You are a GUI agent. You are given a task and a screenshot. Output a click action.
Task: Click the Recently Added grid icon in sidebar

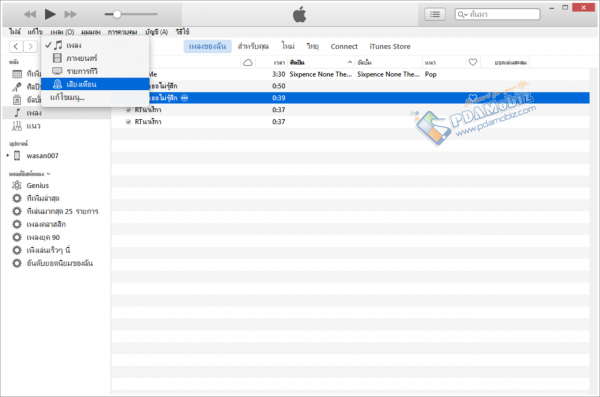click(x=17, y=74)
